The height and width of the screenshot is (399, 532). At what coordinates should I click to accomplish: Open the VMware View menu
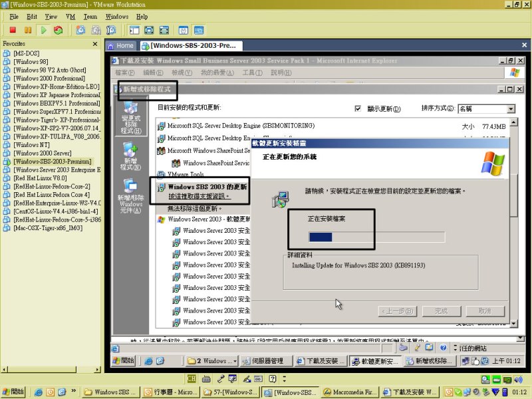[x=51, y=16]
